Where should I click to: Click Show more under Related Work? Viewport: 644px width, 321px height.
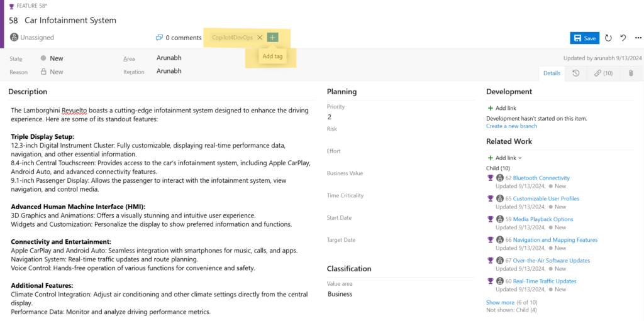click(500, 302)
